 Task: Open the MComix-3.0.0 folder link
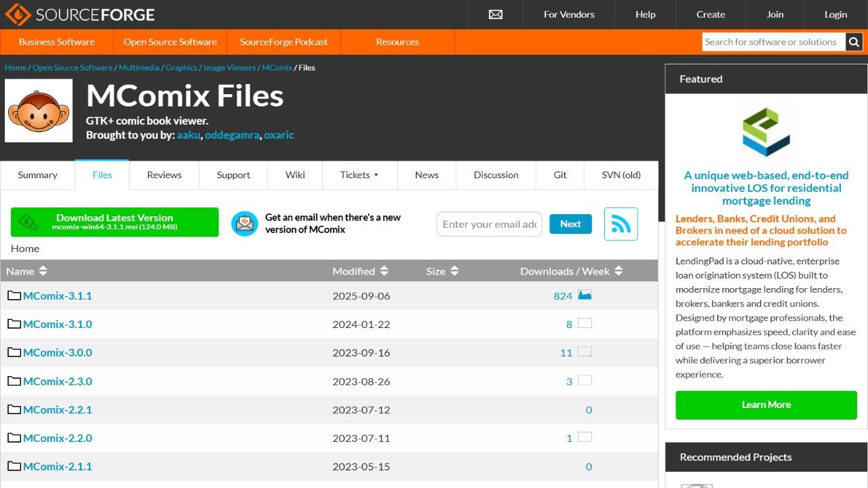[x=58, y=352]
